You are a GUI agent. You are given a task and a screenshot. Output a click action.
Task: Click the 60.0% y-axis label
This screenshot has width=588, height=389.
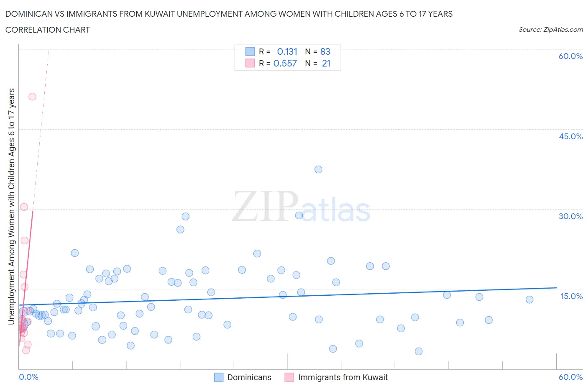(570, 56)
